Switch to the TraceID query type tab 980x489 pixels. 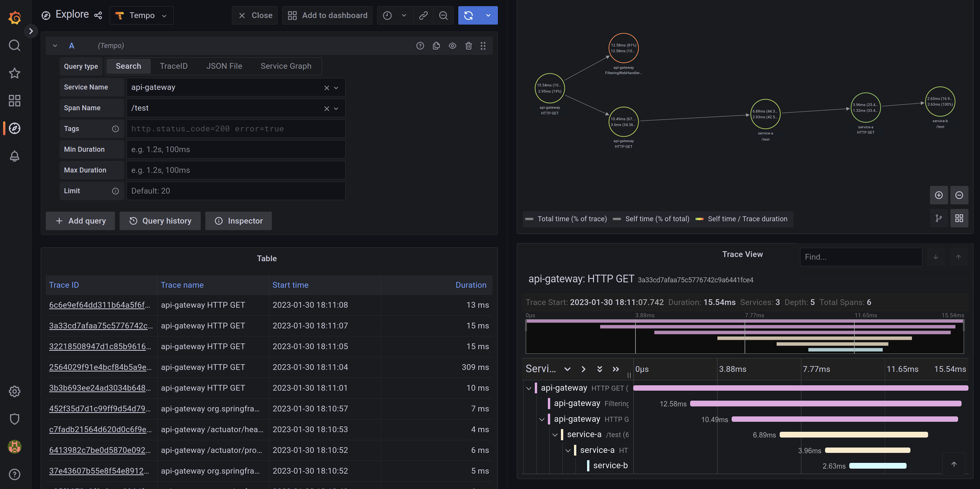pyautogui.click(x=173, y=66)
